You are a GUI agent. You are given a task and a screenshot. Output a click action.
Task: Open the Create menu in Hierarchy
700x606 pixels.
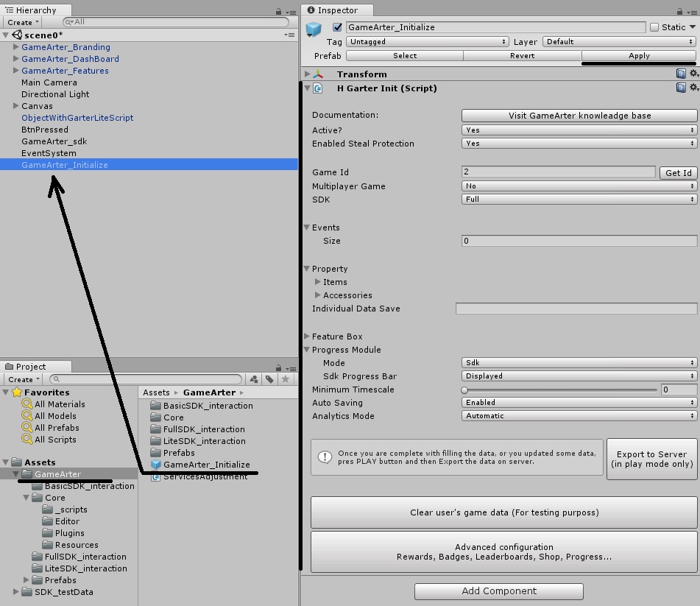pos(24,22)
